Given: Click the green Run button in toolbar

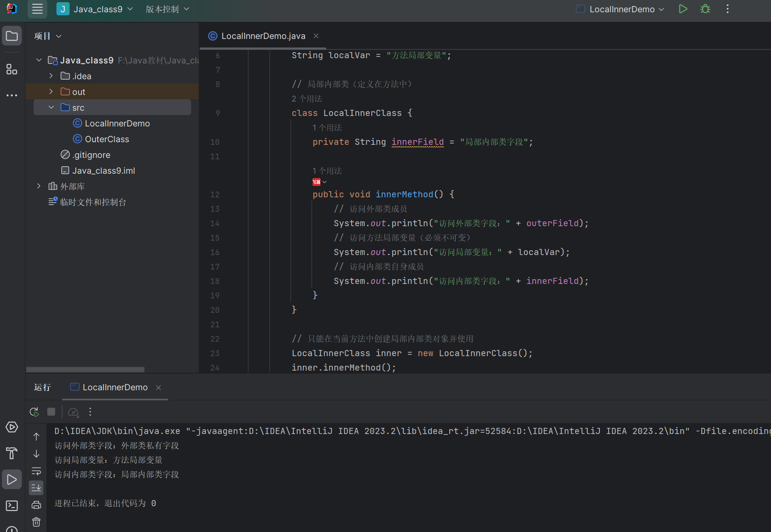Looking at the screenshot, I should [x=683, y=9].
